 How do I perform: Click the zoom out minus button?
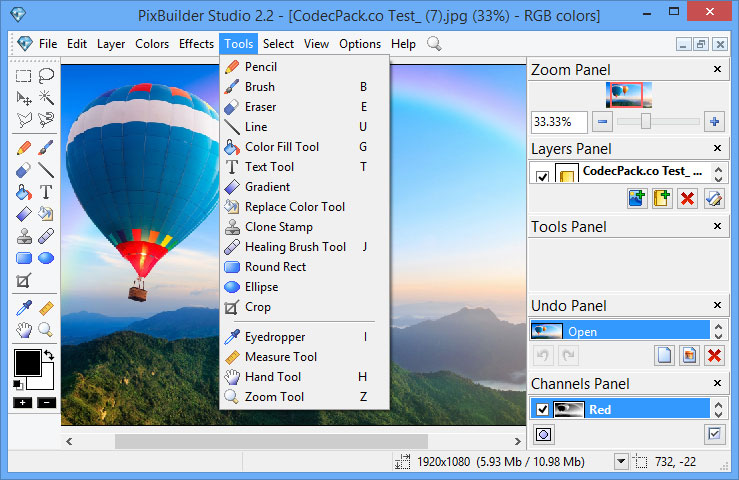tap(602, 122)
